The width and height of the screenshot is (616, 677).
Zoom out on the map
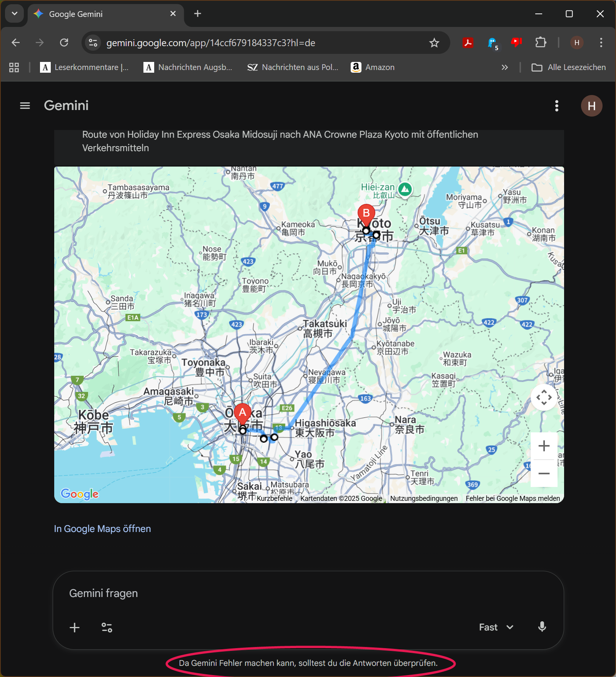click(544, 474)
